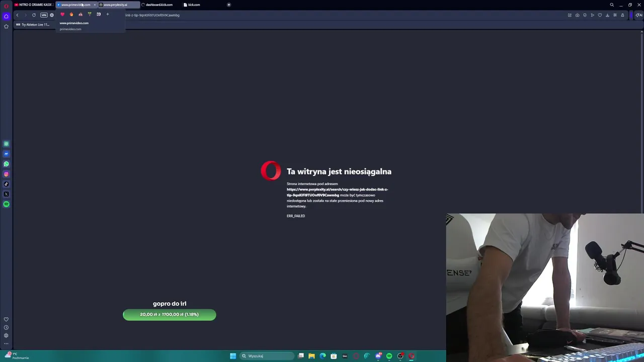This screenshot has height=362, width=644.
Task: Open the Windows Start menu
Action: point(233,356)
